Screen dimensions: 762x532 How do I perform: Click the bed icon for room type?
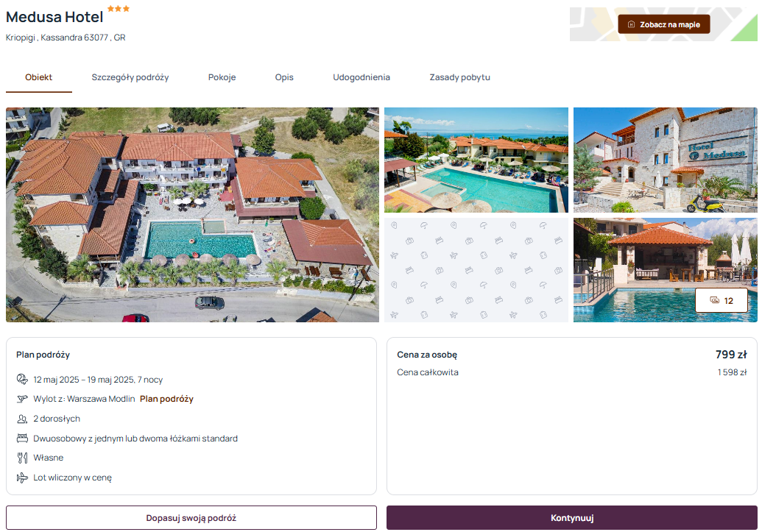click(x=22, y=439)
